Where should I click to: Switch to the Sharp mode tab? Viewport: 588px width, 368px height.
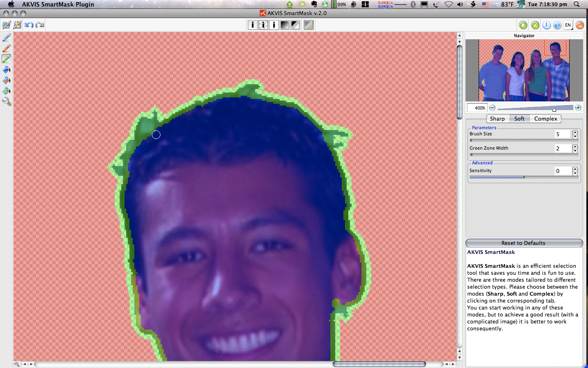point(497,119)
